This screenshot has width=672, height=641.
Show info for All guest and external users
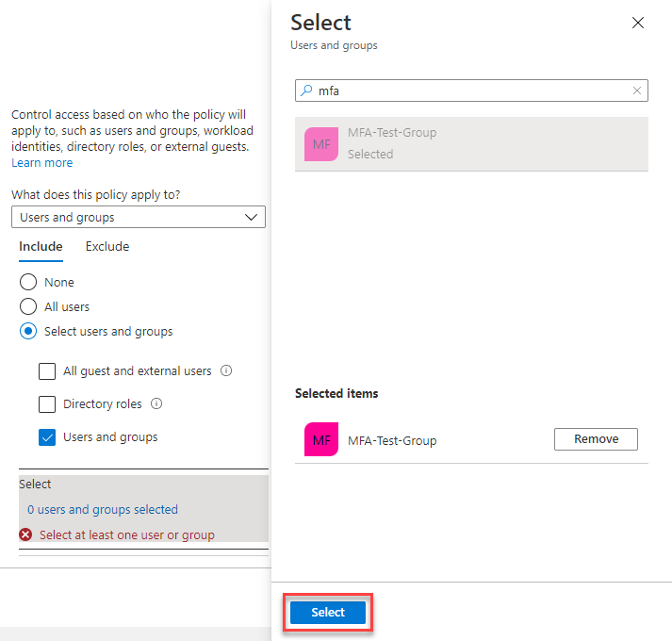[226, 371]
